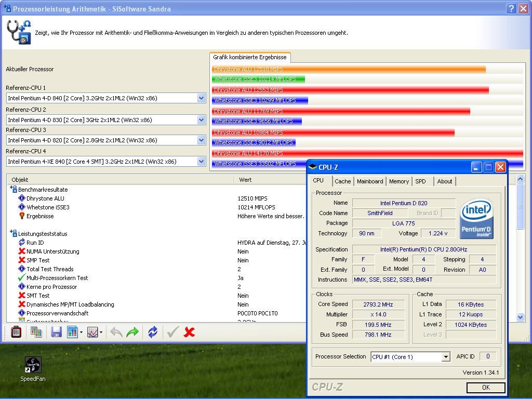
Task: Open the Referenz-CPU 1 dropdown
Action: 201,98
